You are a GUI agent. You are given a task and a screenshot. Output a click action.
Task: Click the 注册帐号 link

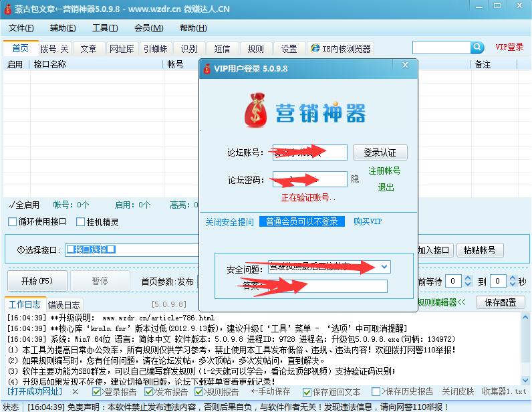point(384,171)
